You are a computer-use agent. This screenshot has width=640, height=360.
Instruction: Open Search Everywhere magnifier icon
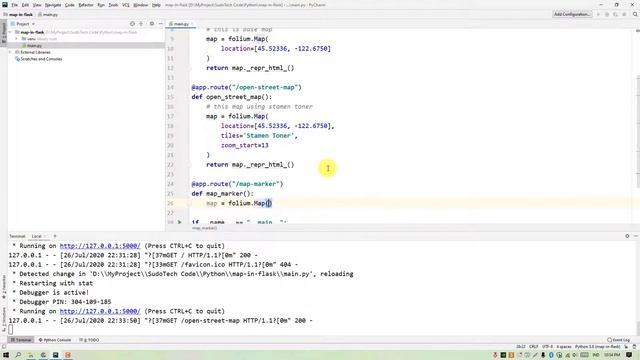(x=635, y=14)
